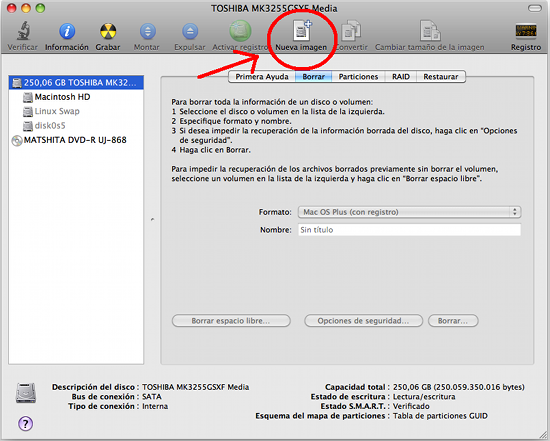Viewport: 550px width, 441px height.
Task: Toggle the toolbar pill button in title bar
Action: [534, 8]
